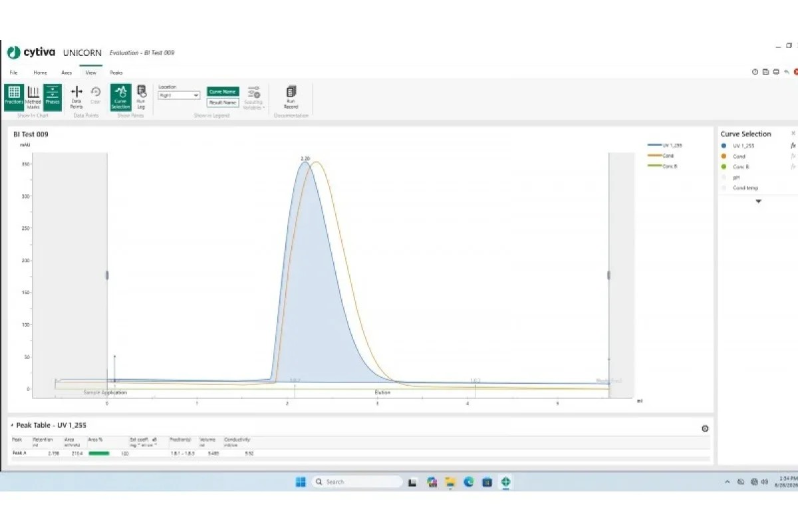Switch to the Peaks tab
This screenshot has width=798, height=532.
tap(116, 72)
